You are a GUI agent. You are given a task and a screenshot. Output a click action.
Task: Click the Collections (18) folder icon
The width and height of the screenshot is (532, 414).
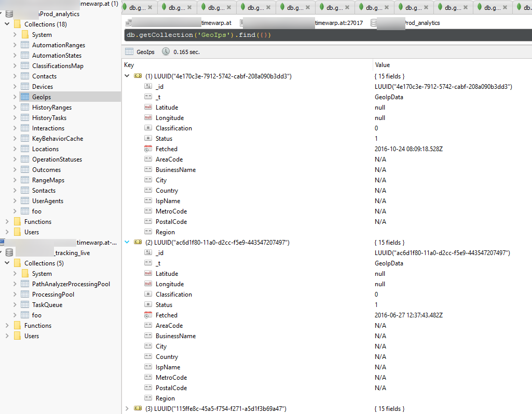tap(17, 24)
